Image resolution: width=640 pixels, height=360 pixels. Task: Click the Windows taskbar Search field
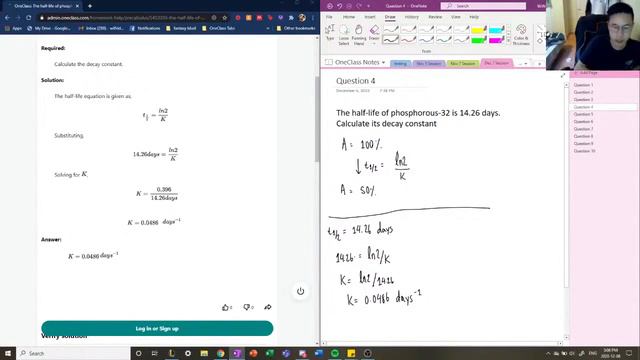click(73, 353)
